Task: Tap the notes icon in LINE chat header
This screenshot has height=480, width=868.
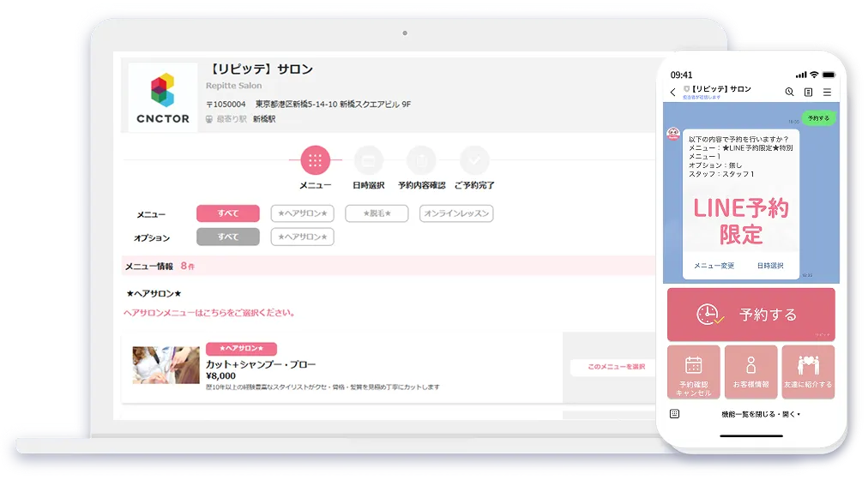Action: click(808, 92)
